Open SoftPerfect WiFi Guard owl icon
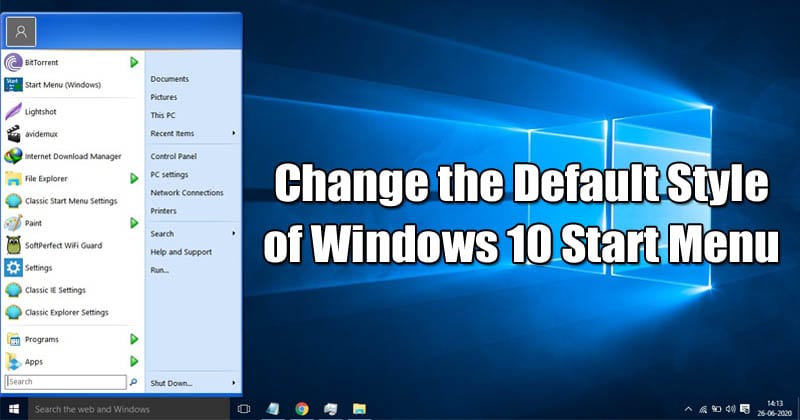The width and height of the screenshot is (800, 420). pos(13,245)
